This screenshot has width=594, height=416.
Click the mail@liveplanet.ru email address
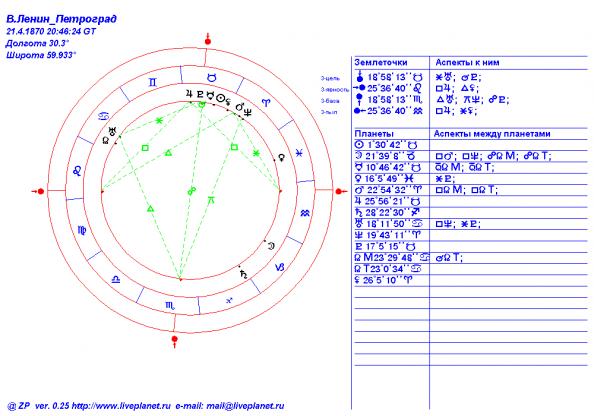click(x=245, y=406)
